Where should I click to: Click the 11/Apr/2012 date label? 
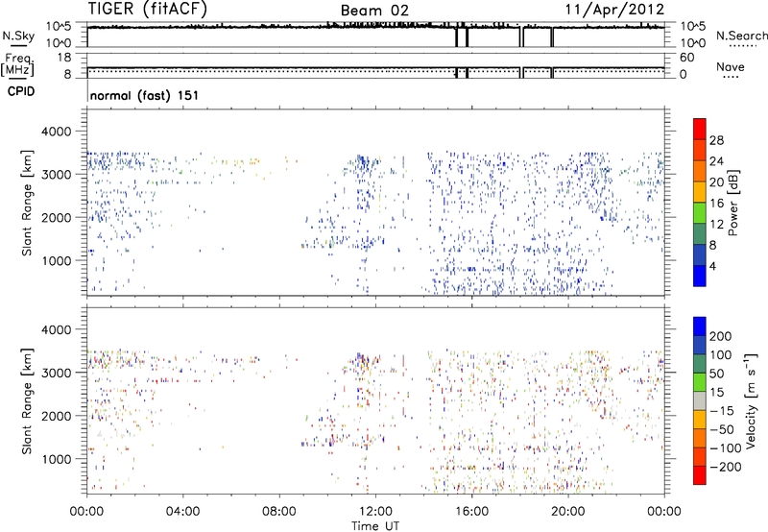click(614, 10)
